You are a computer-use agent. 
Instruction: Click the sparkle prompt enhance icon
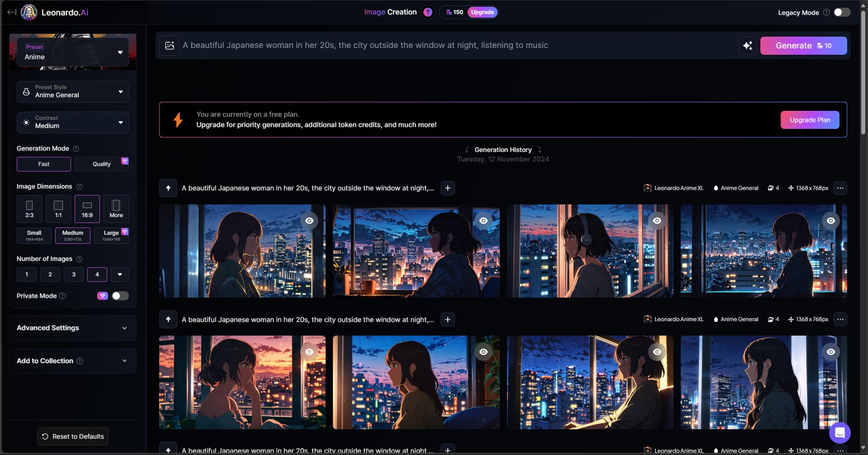[x=747, y=46]
